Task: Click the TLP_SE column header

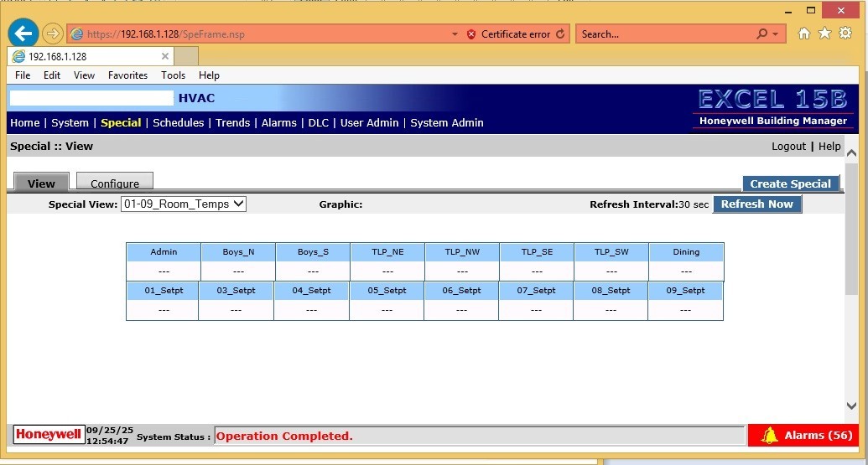Action: 537,251
